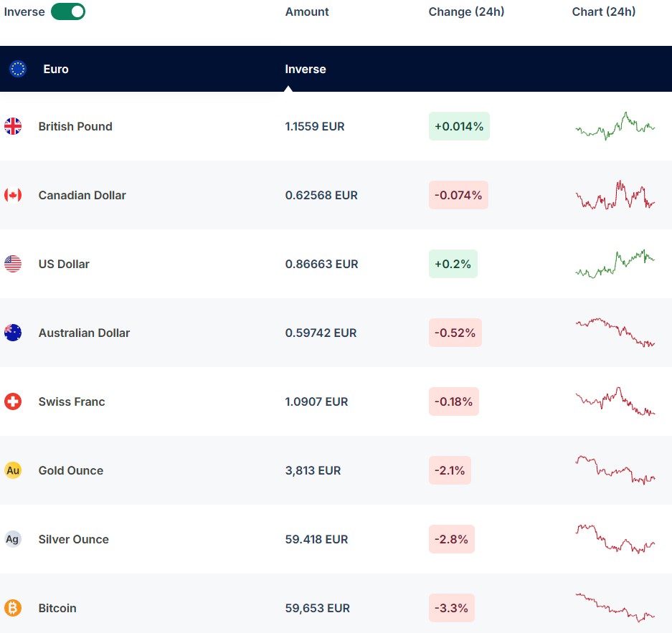The height and width of the screenshot is (633, 672).
Task: Click the Canadian Dollar flag icon
Action: click(13, 195)
